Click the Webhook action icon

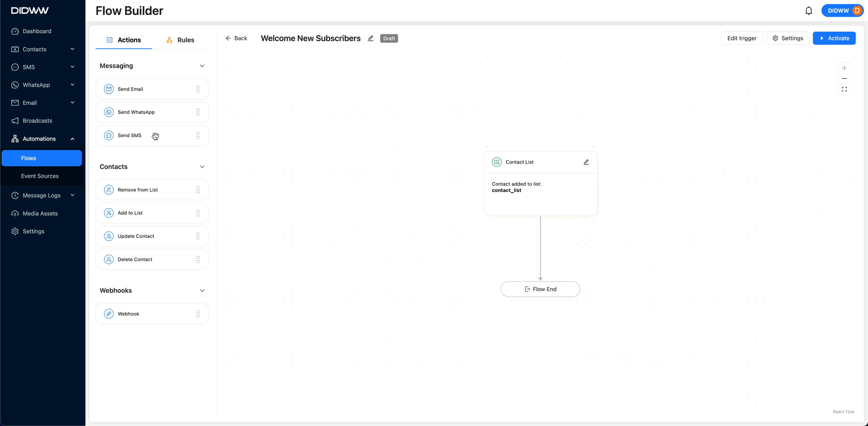109,314
